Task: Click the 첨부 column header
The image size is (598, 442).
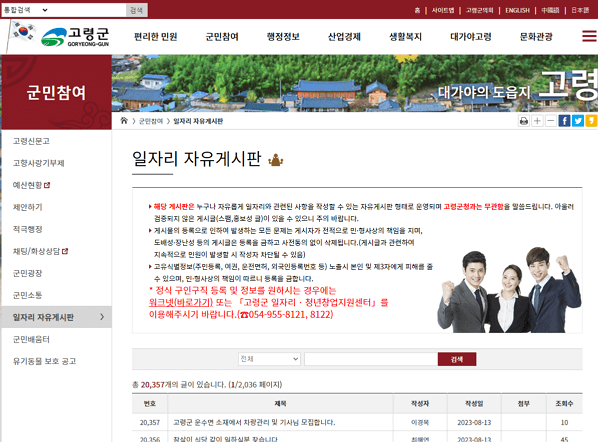Action: (x=524, y=403)
